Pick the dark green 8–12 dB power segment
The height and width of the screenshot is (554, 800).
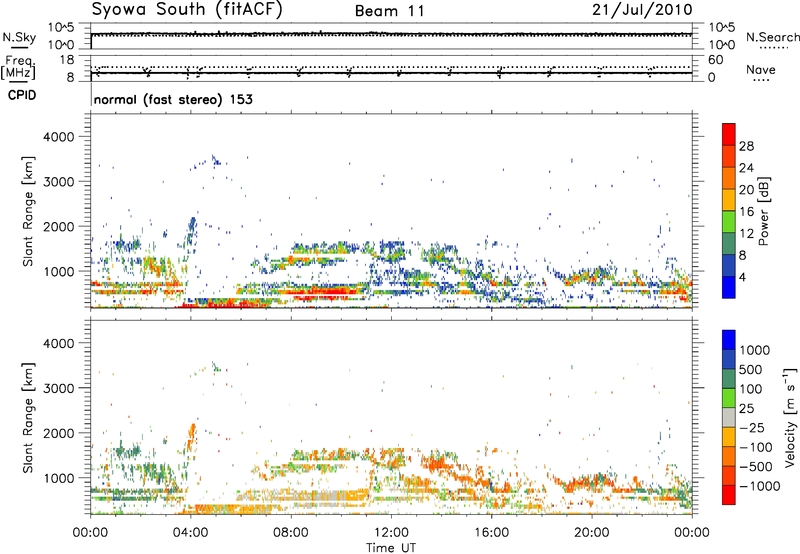pyautogui.click(x=728, y=244)
